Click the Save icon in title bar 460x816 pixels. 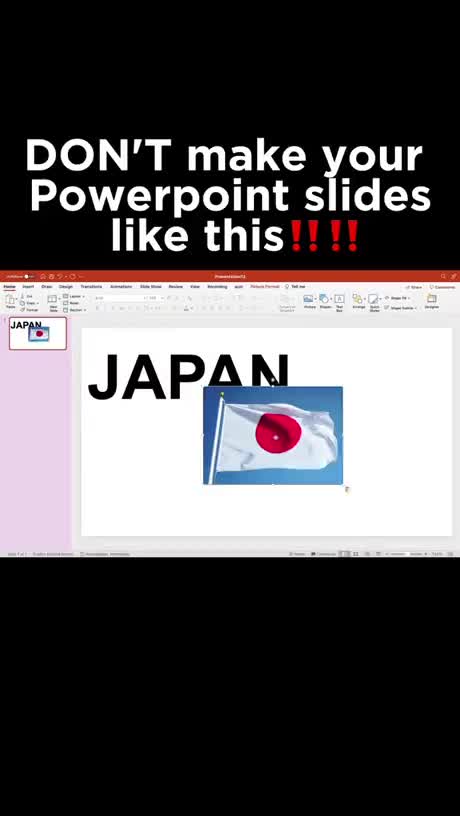50,276
